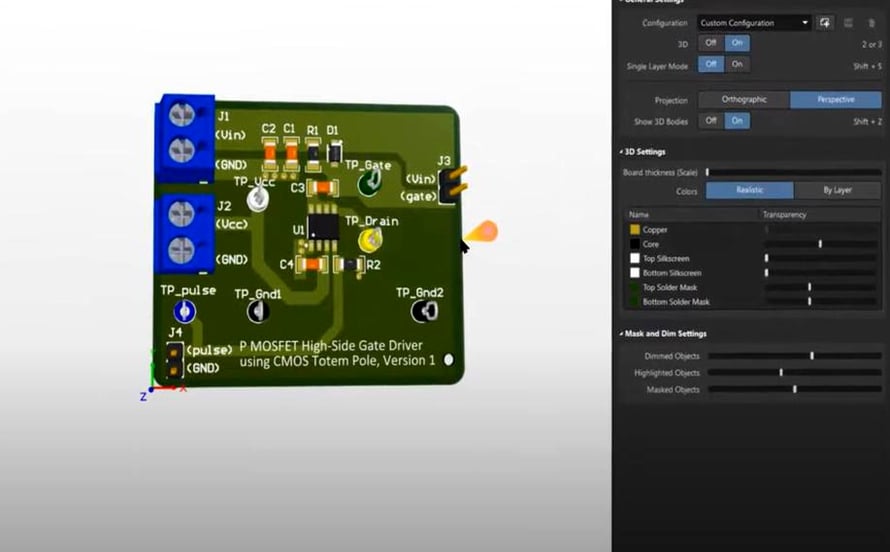Switch colors to By Layer
The height and width of the screenshot is (552, 890).
(x=837, y=190)
